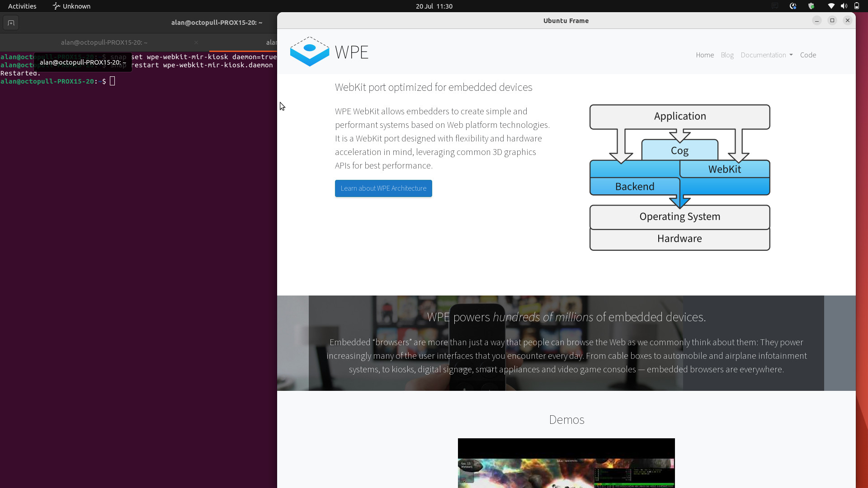Open the Code link
The image size is (868, 488).
(x=808, y=55)
